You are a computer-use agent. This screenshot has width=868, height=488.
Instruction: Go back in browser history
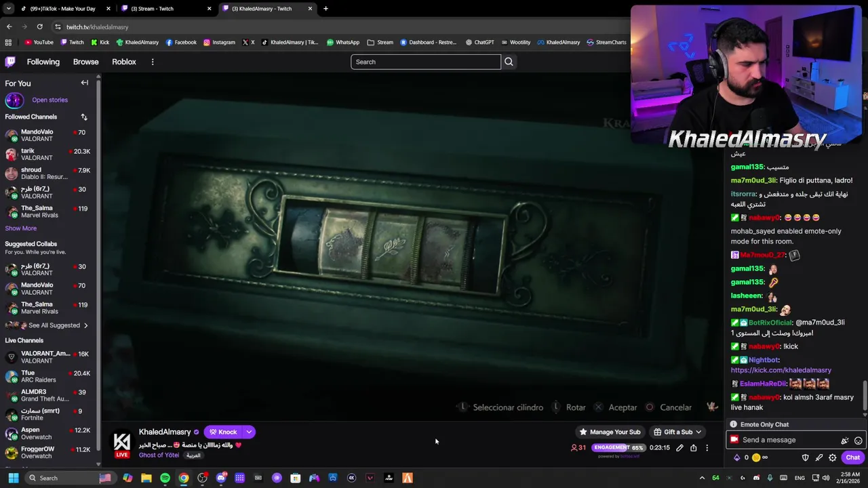(9, 26)
